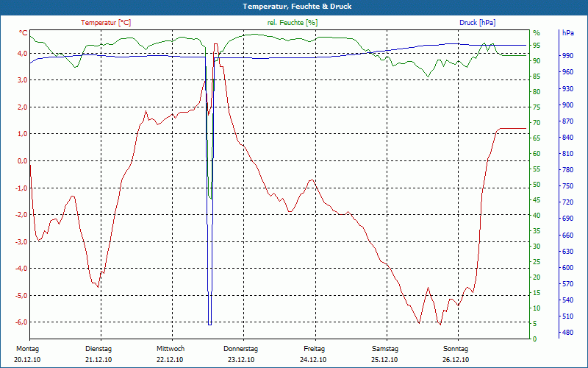The image size is (588, 368).
Task: Click the "Freitag" day label
Action: tap(315, 349)
